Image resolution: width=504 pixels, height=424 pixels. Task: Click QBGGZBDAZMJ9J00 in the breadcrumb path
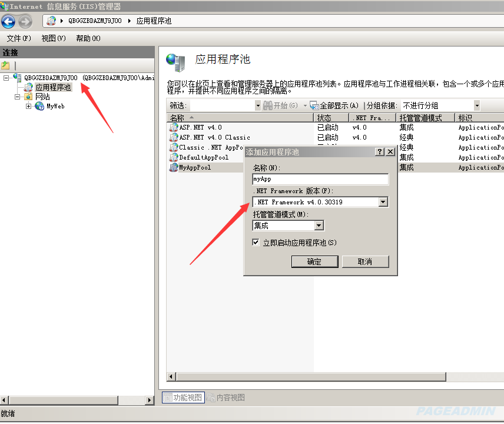coord(95,21)
